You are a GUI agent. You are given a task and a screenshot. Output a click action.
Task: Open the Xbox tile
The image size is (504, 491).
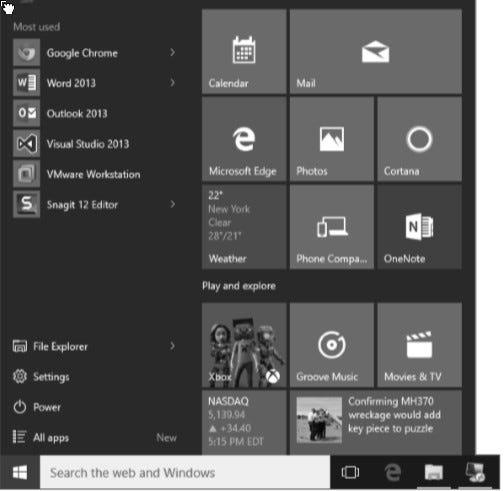[x=244, y=345]
